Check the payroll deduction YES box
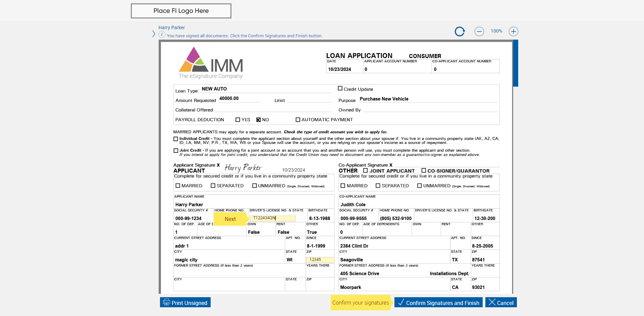Image resolution: width=644 pixels, height=316 pixels. point(238,120)
